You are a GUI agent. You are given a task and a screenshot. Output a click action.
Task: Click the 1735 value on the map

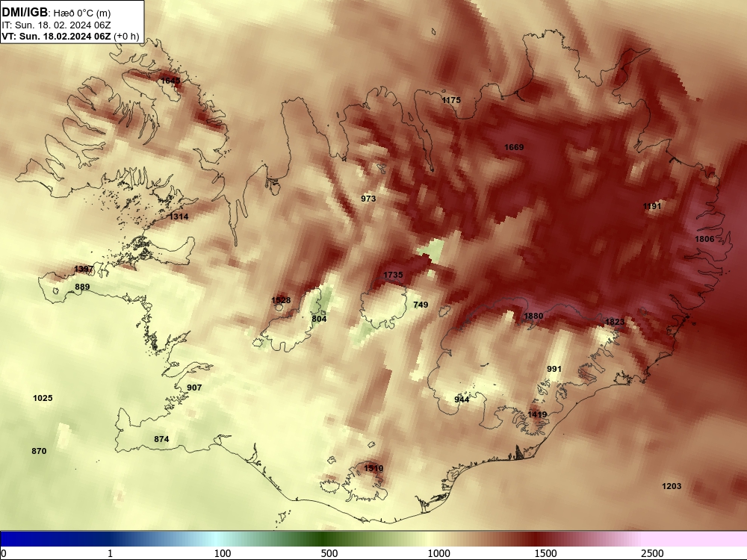coord(393,275)
